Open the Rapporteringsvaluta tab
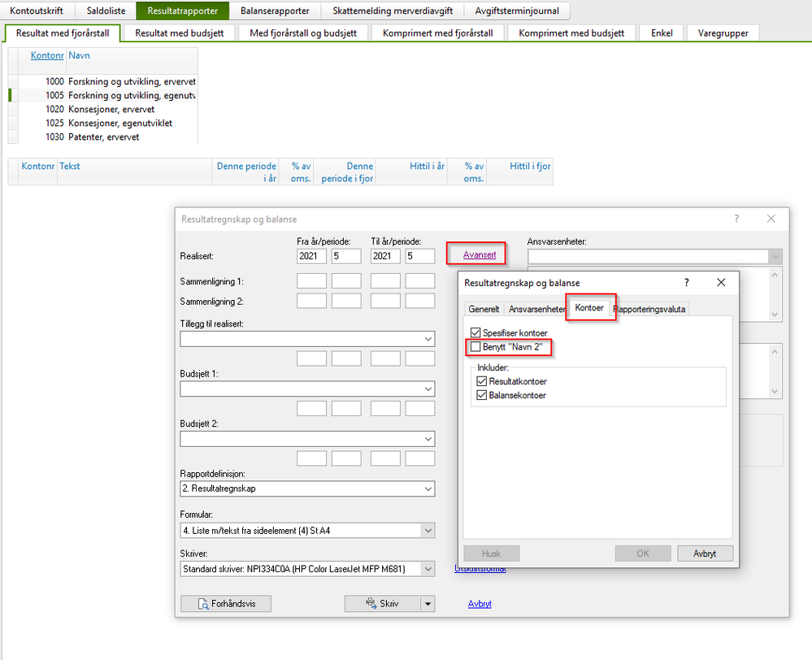812x660 pixels. tap(649, 309)
